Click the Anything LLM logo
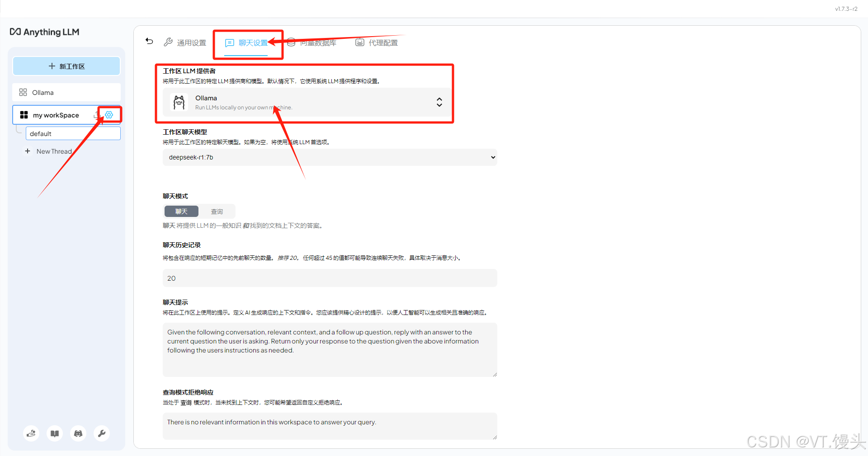Image resolution: width=868 pixels, height=456 pixels. [44, 32]
